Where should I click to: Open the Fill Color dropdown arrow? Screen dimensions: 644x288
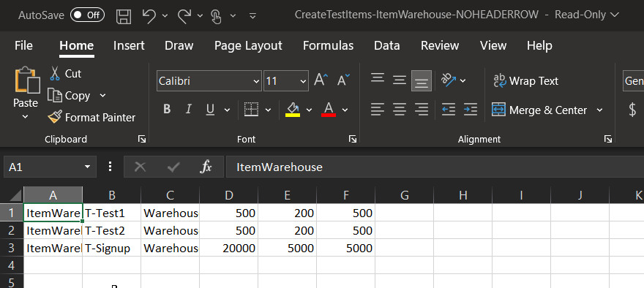click(x=310, y=110)
